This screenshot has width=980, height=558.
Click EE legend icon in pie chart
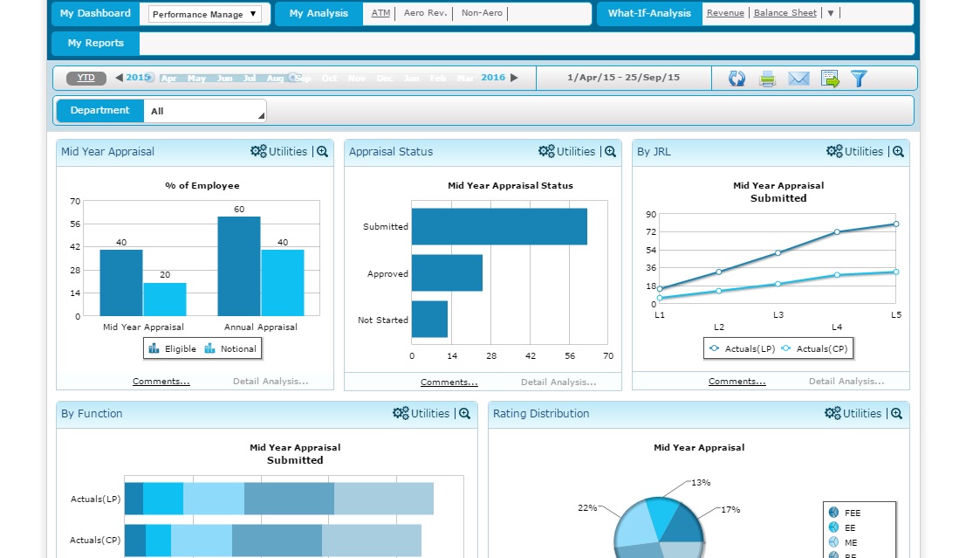833,527
